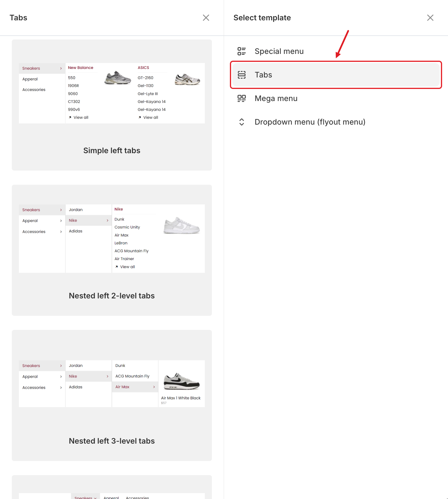Click View all under ASICS

click(x=148, y=118)
